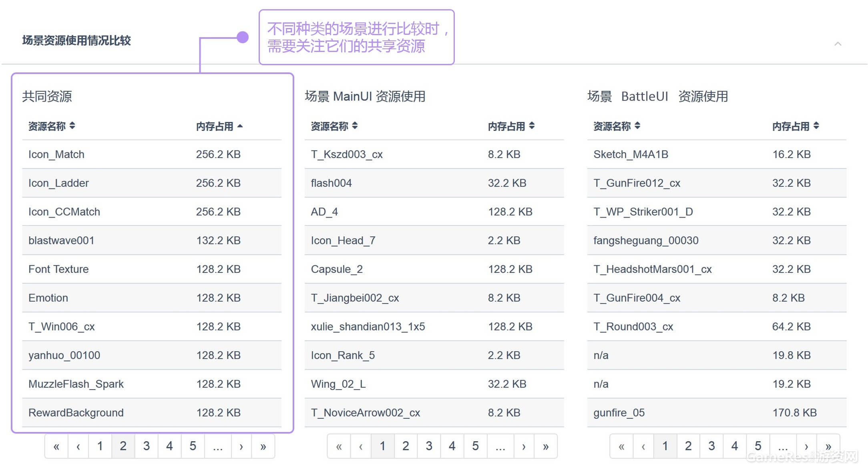Click ellipsis in MainUI pagination

(500, 446)
